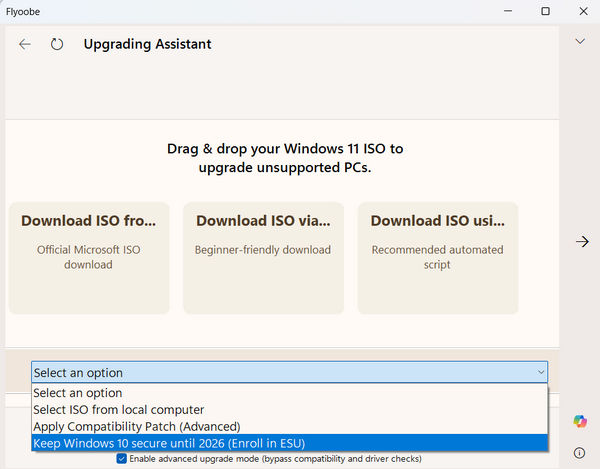Choose Select ISO from local computer
The width and height of the screenshot is (600, 469).
pos(289,410)
